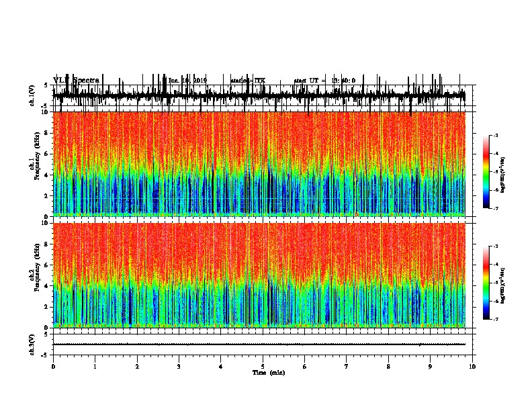Pick the ch.1 spectrogram color scale bar
The height and width of the screenshot is (411, 532).
pyautogui.click(x=486, y=172)
